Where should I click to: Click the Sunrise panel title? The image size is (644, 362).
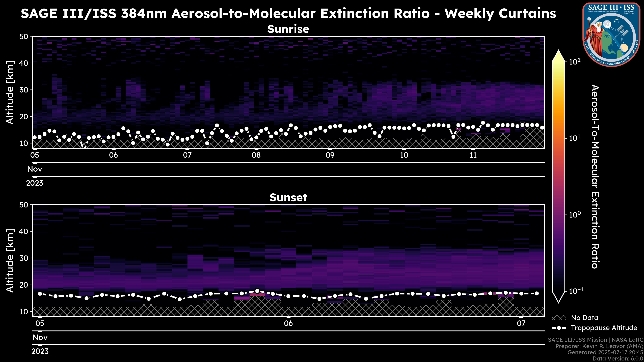pyautogui.click(x=288, y=29)
